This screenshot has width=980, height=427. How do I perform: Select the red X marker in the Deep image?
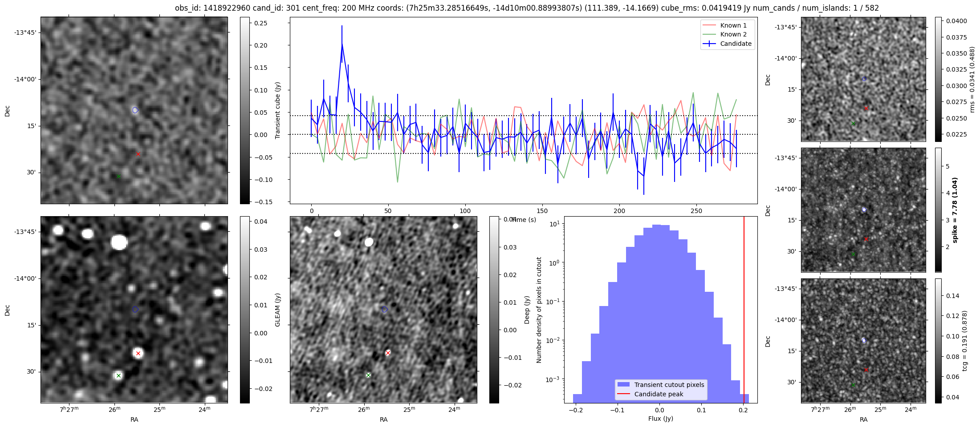(388, 353)
